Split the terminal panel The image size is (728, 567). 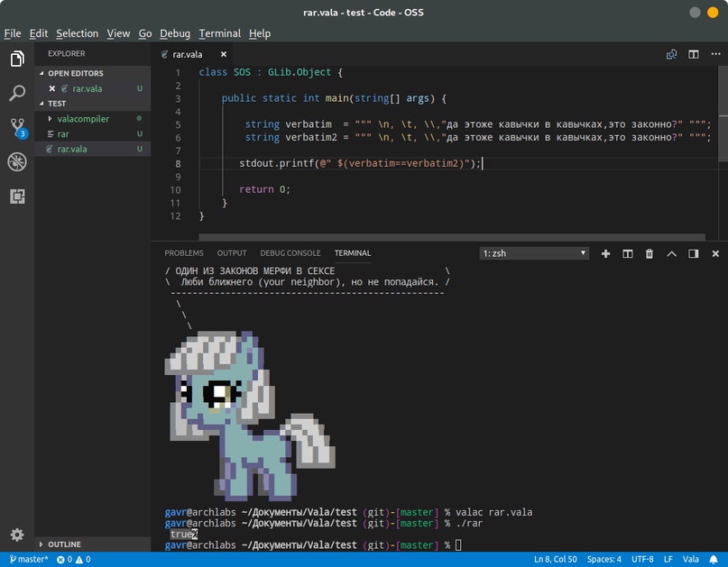pyautogui.click(x=627, y=253)
